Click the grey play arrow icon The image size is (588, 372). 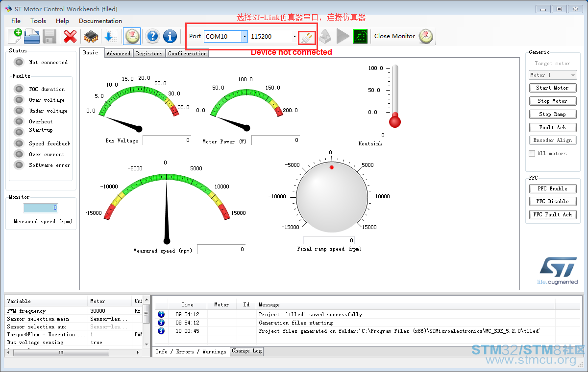click(x=343, y=36)
